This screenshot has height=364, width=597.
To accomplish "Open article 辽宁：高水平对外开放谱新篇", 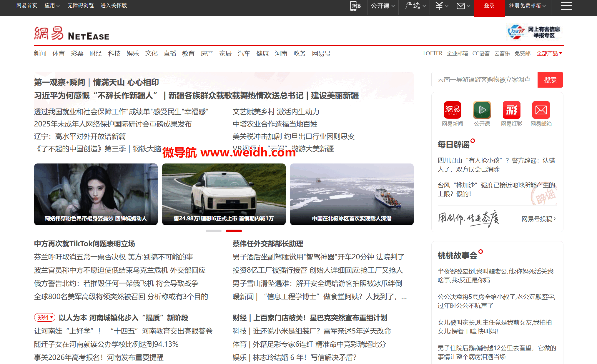I will 80,136.
